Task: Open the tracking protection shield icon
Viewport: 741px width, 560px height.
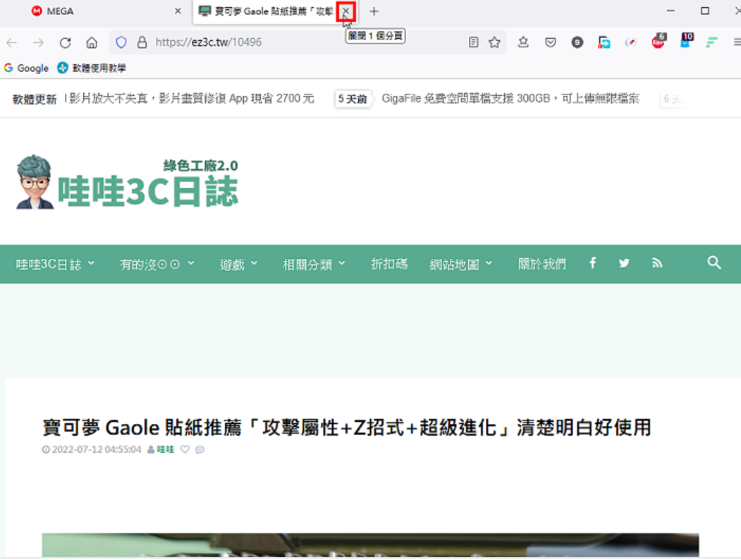Action: pyautogui.click(x=121, y=42)
